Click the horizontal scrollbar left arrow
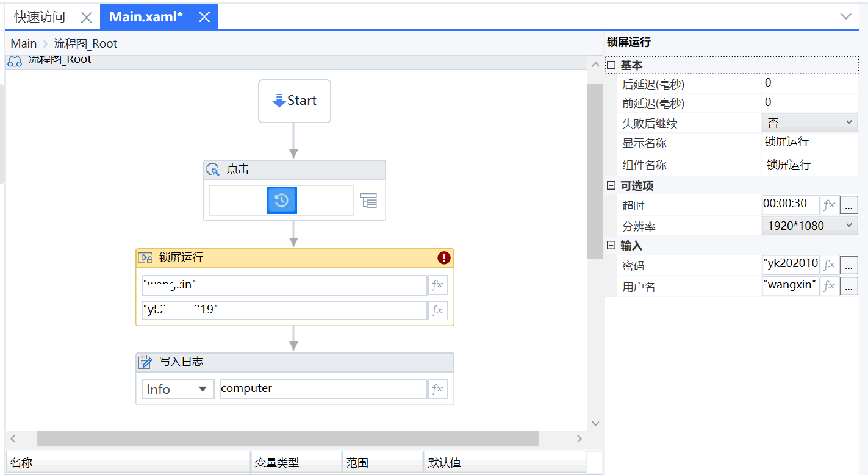868x475 pixels. (x=13, y=439)
